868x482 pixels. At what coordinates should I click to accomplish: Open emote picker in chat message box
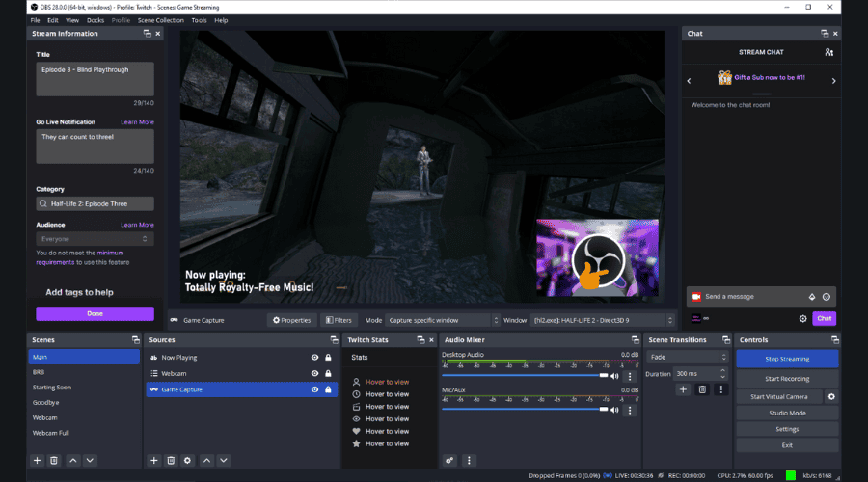coord(827,297)
